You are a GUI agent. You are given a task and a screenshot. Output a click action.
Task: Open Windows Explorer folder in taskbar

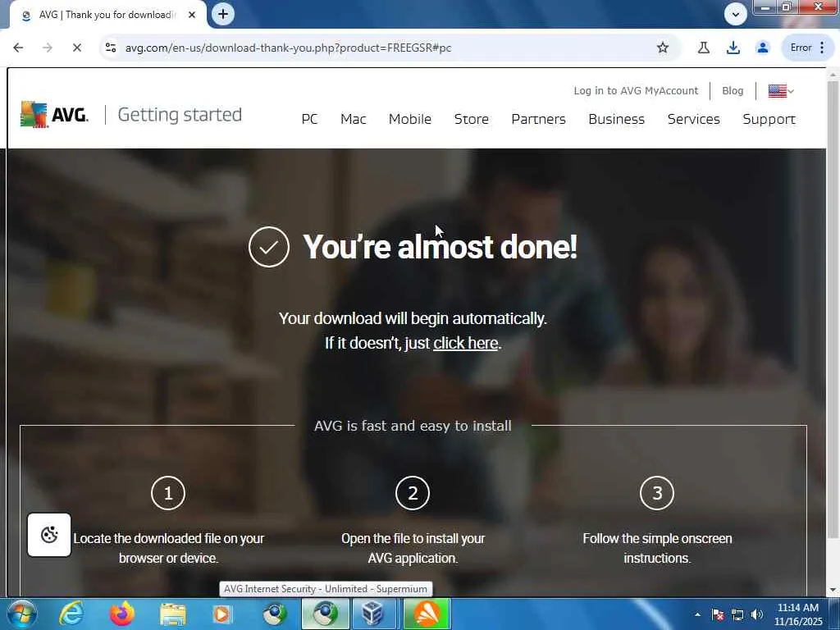coord(172,614)
